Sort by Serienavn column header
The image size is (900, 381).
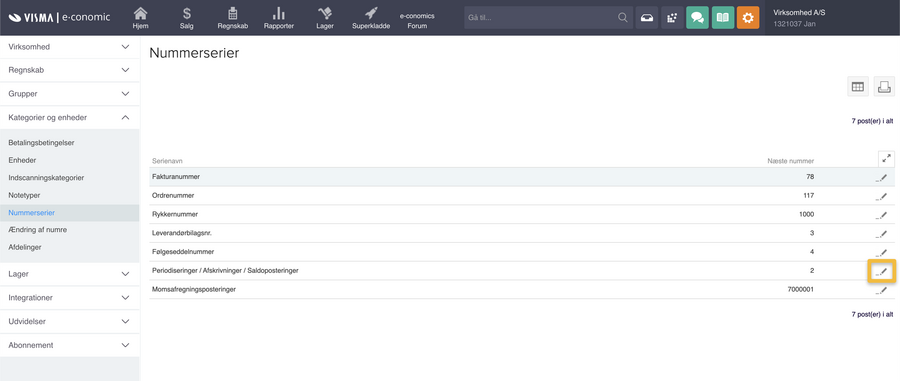(167, 161)
